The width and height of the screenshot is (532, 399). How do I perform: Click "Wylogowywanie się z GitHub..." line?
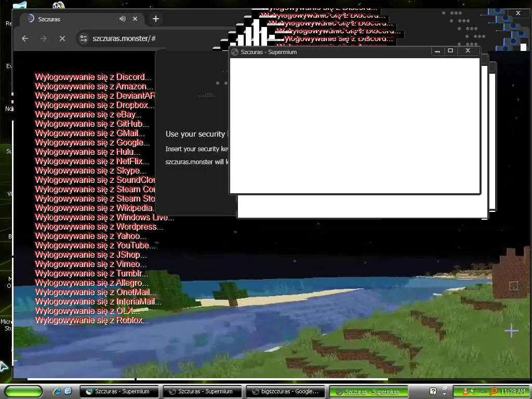(92, 124)
